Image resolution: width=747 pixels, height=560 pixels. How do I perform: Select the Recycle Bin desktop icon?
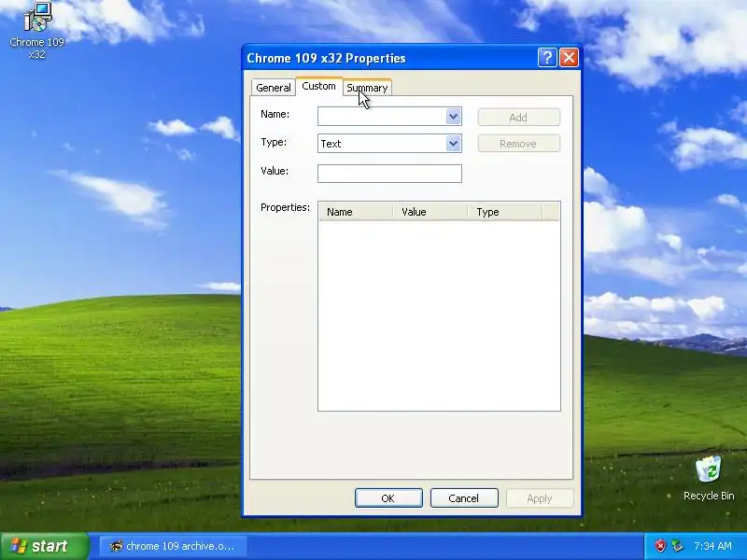[709, 478]
